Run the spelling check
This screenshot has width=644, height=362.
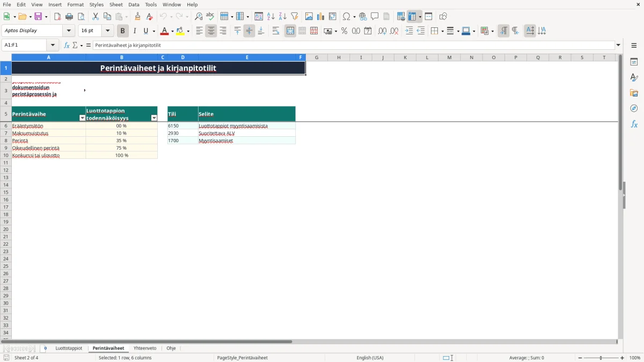(210, 17)
